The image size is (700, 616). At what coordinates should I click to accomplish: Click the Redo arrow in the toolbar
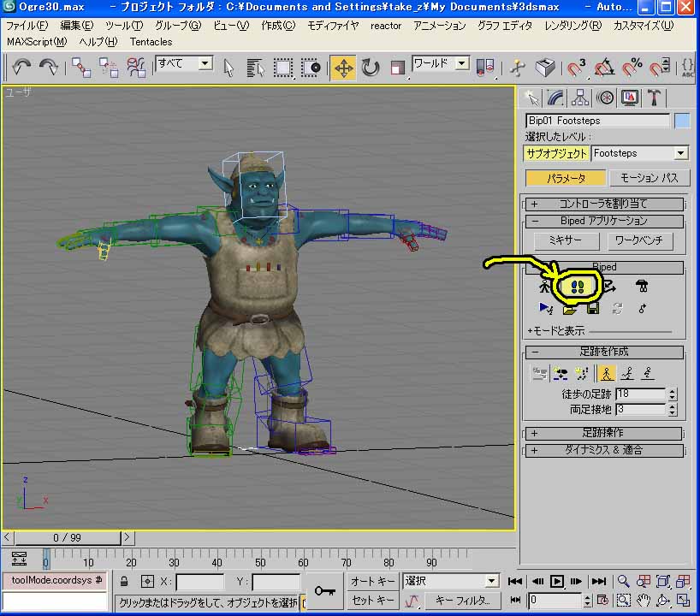tap(48, 68)
